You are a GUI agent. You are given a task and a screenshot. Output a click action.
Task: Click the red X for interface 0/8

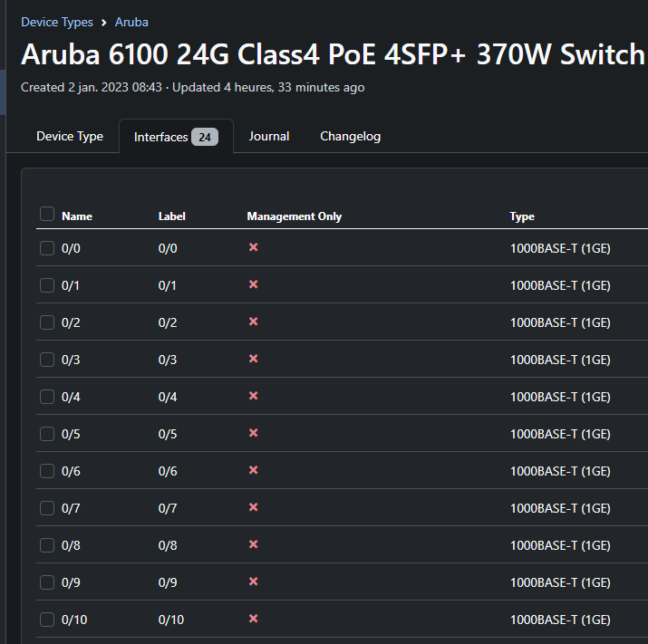click(254, 544)
